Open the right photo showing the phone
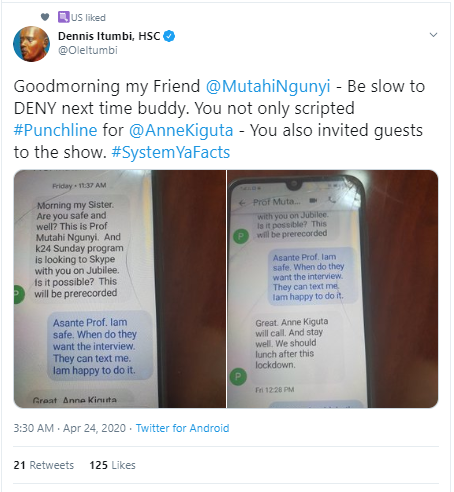Image resolution: width=454 pixels, height=492 pixels. [x=333, y=289]
